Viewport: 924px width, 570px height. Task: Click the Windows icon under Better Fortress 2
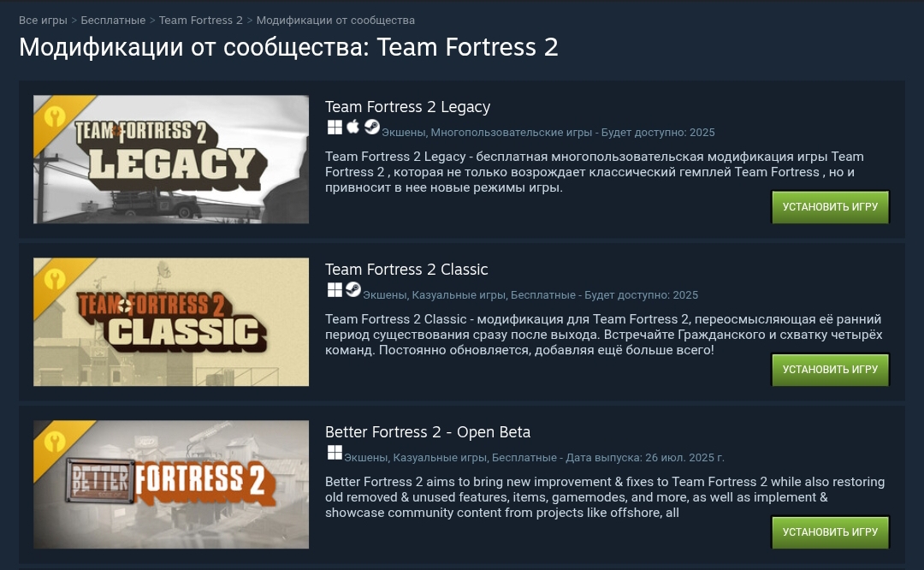(x=335, y=453)
